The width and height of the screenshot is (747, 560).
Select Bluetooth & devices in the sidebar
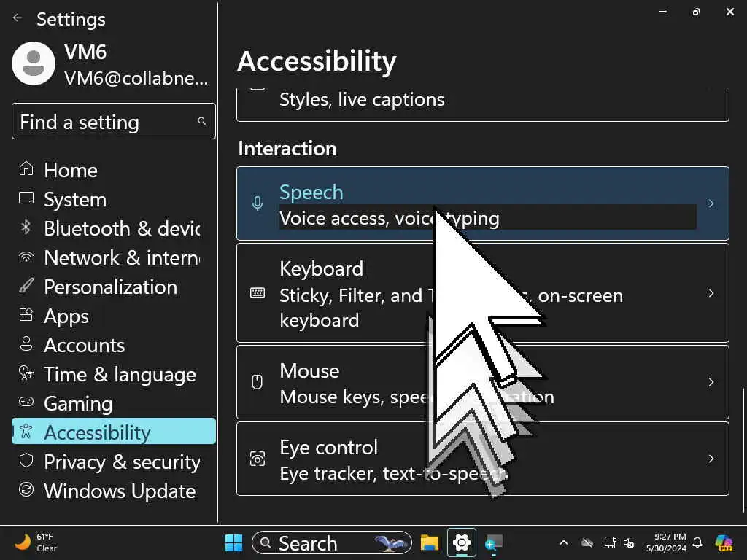113,228
